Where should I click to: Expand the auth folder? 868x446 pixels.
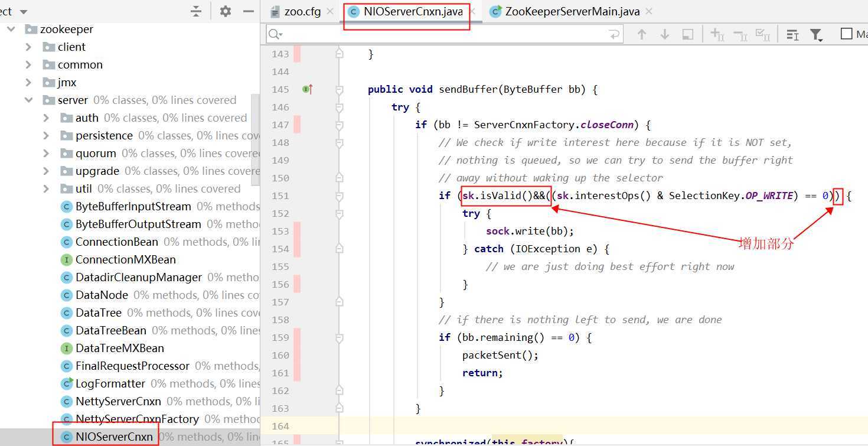(x=46, y=118)
